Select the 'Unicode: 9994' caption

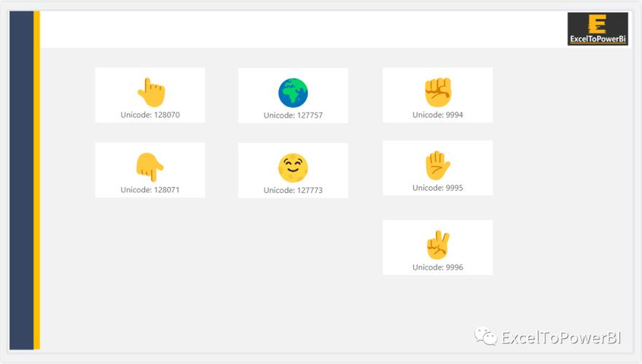[437, 115]
